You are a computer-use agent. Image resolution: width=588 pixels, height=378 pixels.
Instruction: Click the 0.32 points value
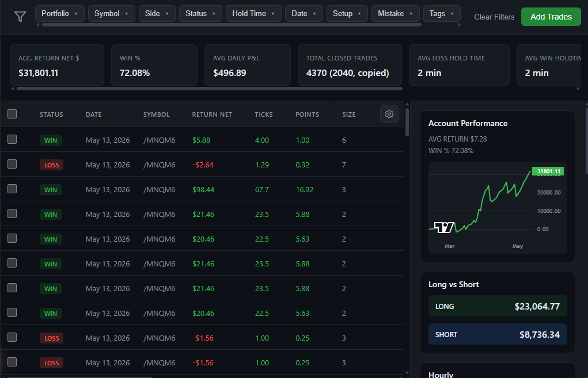pos(302,165)
